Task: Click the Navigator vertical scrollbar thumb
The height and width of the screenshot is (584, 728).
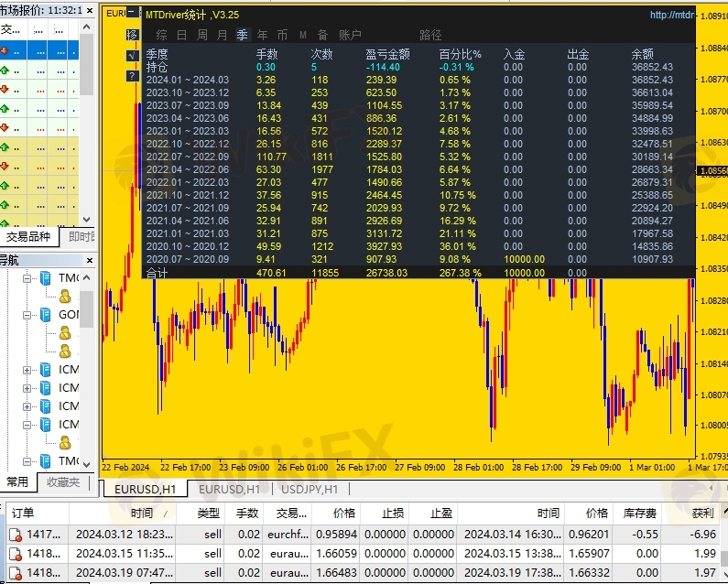Action: [86, 308]
